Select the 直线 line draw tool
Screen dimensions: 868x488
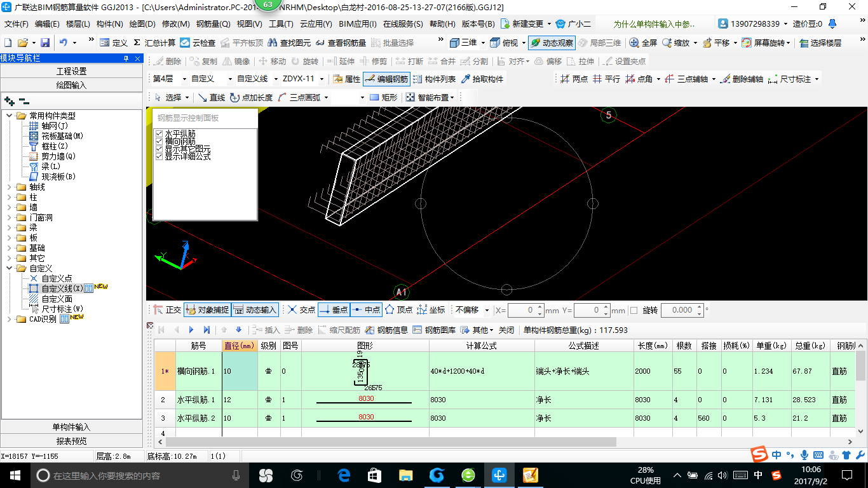point(212,97)
